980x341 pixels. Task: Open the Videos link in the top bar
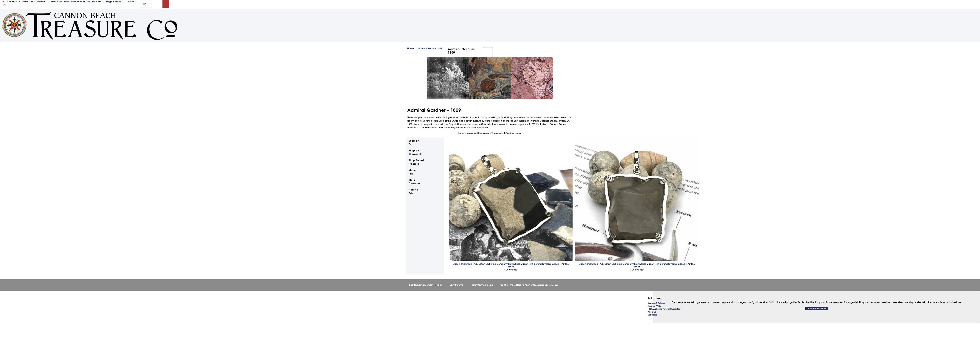pyautogui.click(x=119, y=1)
